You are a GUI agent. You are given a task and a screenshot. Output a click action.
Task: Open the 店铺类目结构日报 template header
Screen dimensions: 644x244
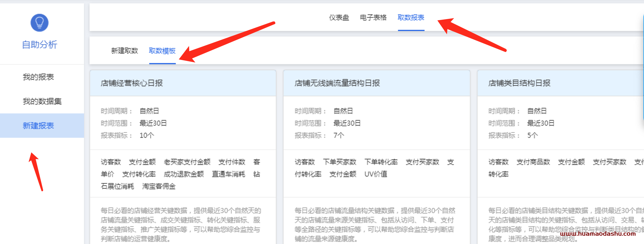(519, 83)
